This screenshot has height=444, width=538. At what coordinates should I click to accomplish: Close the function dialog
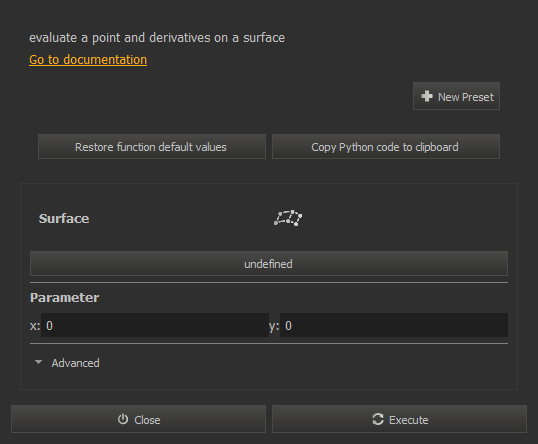tap(138, 419)
